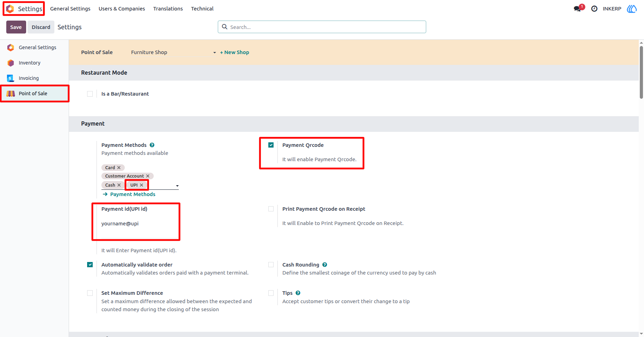This screenshot has height=337, width=644.
Task: Enable Print Payment Qrcode on Receipt
Action: 271,209
